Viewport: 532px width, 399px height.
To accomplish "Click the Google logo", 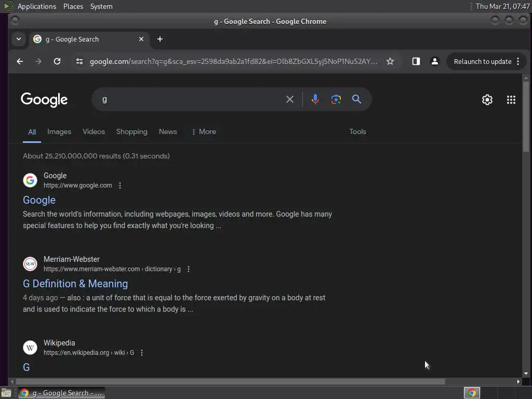I will tap(44, 100).
